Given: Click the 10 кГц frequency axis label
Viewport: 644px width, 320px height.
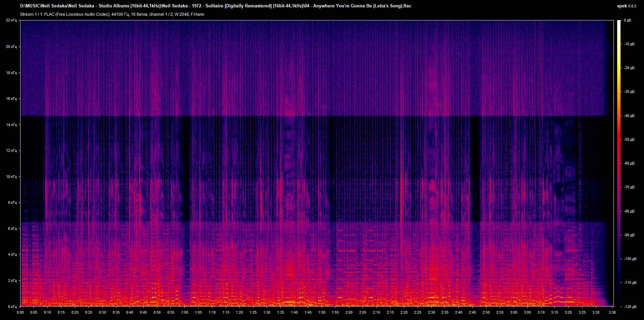Looking at the screenshot, I should (11, 177).
